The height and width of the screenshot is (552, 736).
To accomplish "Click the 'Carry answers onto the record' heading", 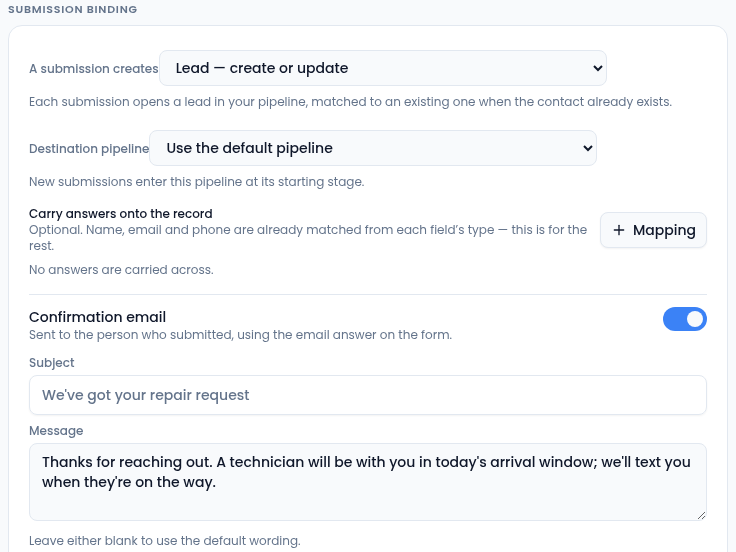I will (121, 214).
